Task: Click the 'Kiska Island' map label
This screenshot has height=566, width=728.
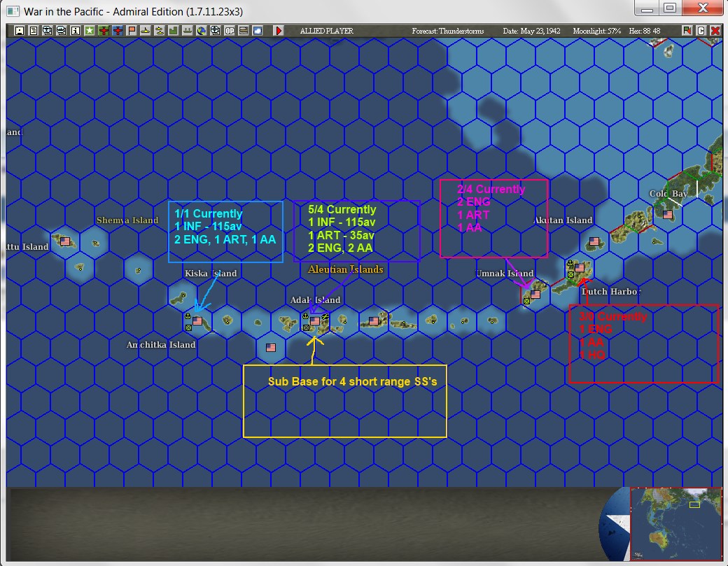Action: pyautogui.click(x=211, y=274)
